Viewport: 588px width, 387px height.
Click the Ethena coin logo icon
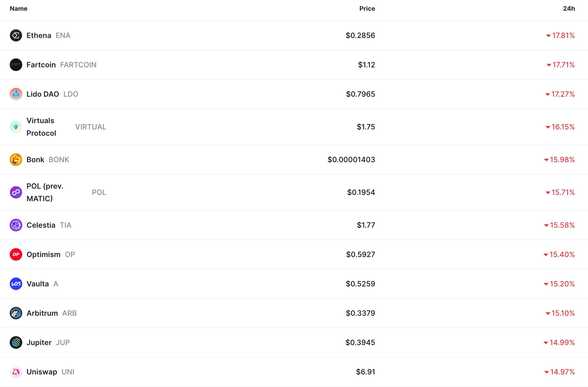point(16,35)
